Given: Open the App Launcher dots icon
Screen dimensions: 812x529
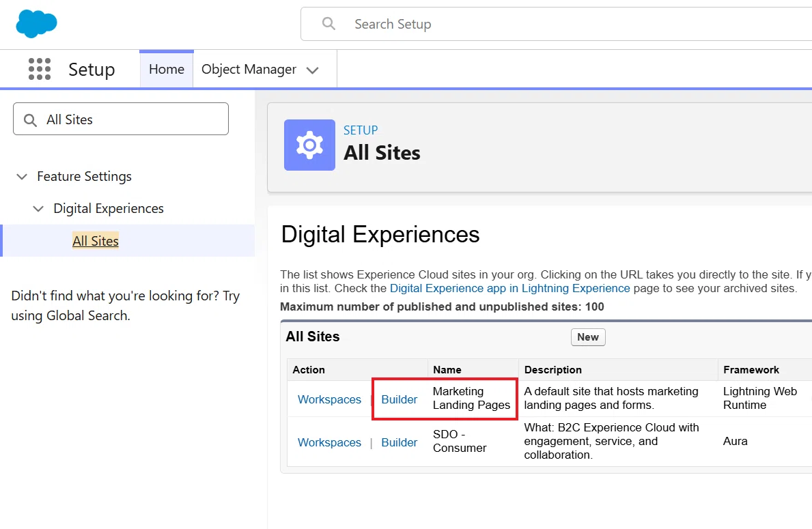Looking at the screenshot, I should (x=40, y=69).
